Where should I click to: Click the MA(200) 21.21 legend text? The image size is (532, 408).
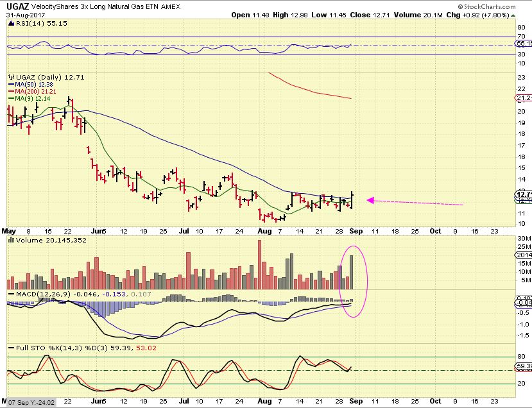pos(36,92)
